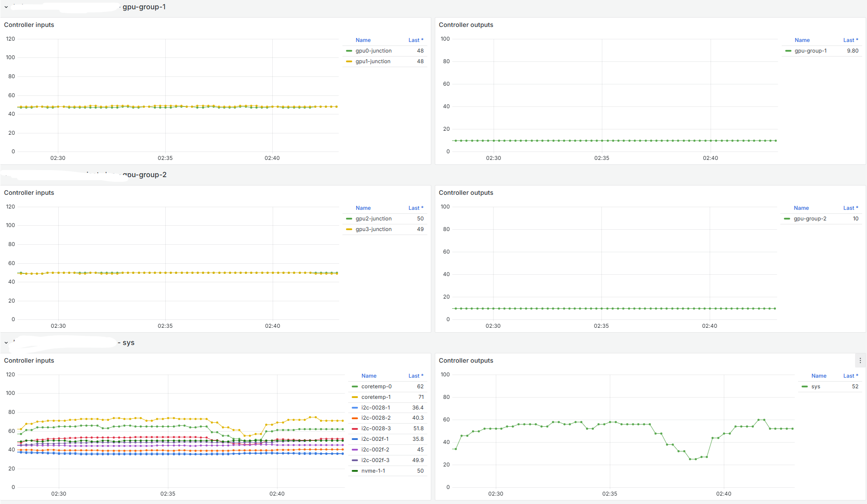Click the i2c-0028-1 legend color swatch
The image size is (867, 504).
pos(355,408)
